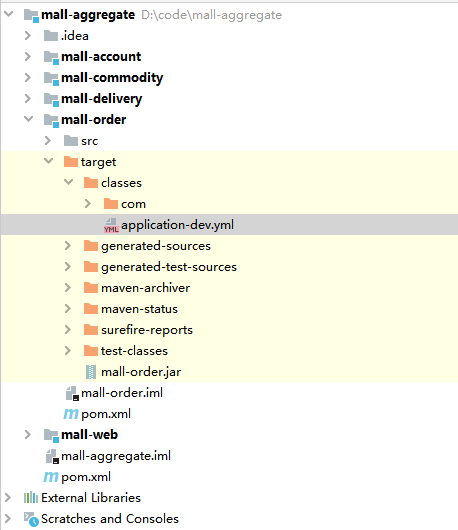Expand the mall-commodity module

pyautogui.click(x=28, y=77)
